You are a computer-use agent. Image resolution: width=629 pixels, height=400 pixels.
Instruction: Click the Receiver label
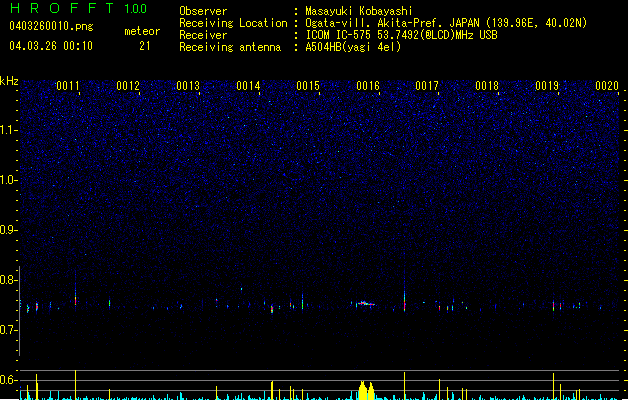(x=203, y=35)
